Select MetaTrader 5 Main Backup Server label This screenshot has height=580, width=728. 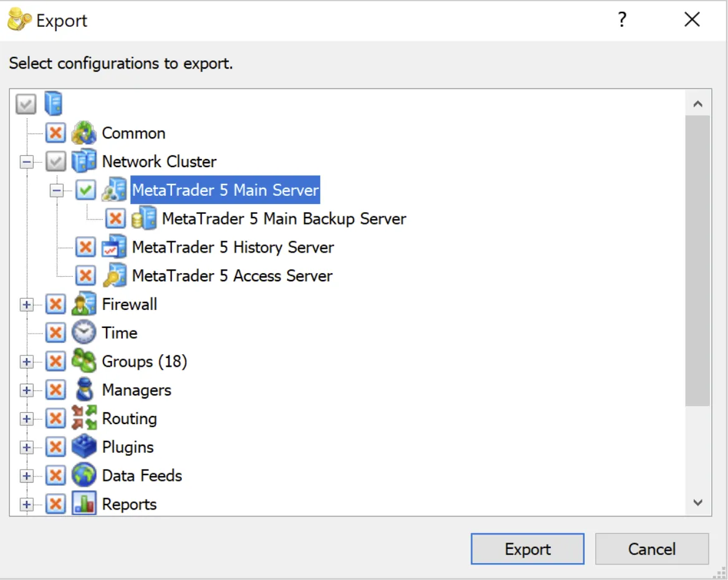tap(284, 219)
